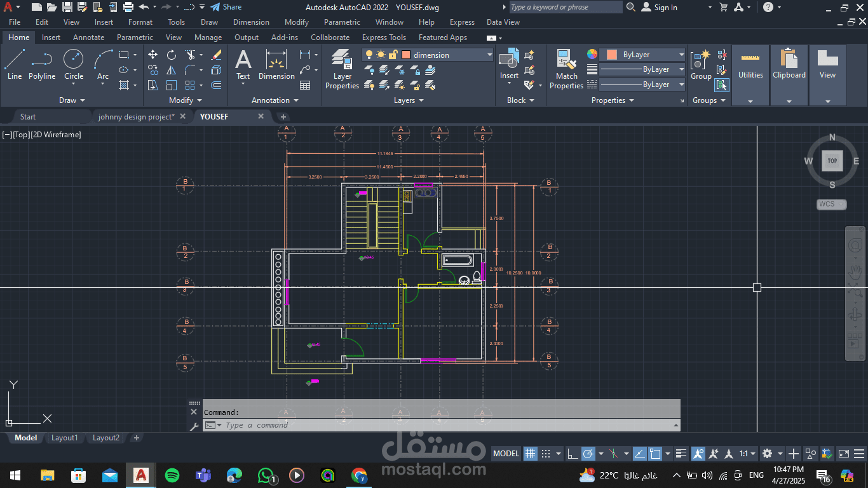Expand the Modify panel

point(186,100)
